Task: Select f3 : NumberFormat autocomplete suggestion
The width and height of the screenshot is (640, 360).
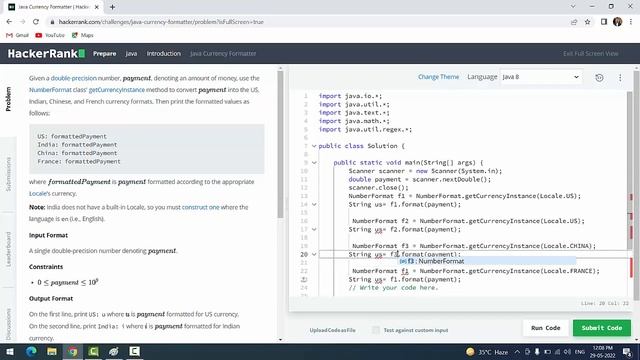Action: tap(487, 261)
